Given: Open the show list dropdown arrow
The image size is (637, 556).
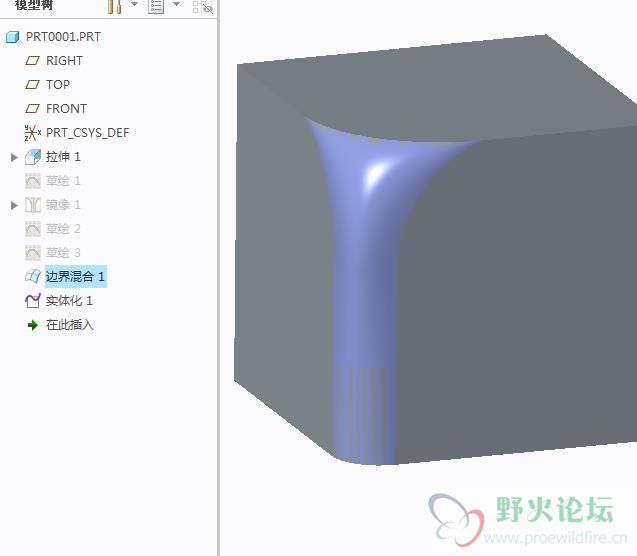Looking at the screenshot, I should (x=176, y=4).
